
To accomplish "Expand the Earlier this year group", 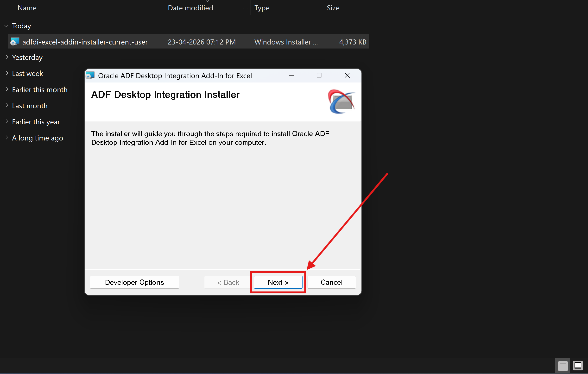I will point(6,122).
